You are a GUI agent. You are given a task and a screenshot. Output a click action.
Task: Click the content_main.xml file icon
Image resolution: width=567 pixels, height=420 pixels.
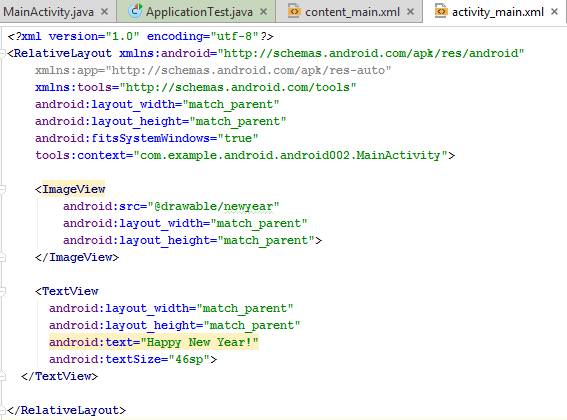[x=294, y=11]
